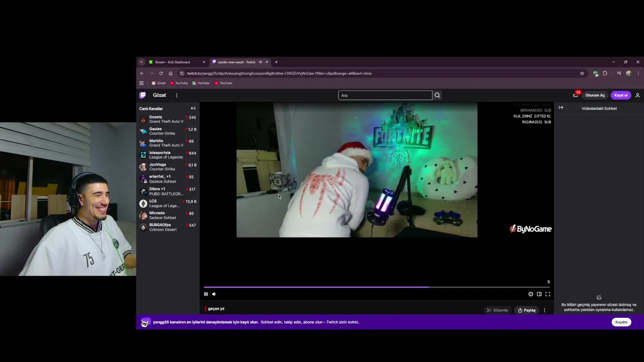Open the Twitch home logo
Image resolution: width=644 pixels, height=362 pixels.
[143, 95]
